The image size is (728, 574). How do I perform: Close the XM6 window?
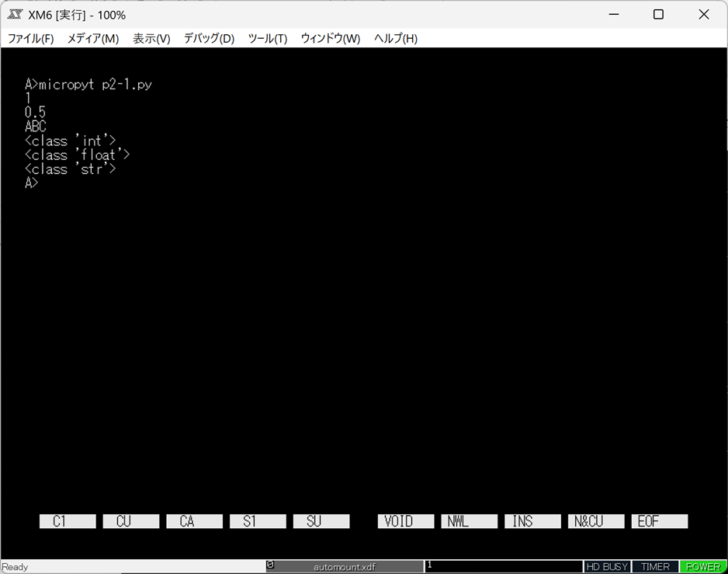(x=704, y=15)
